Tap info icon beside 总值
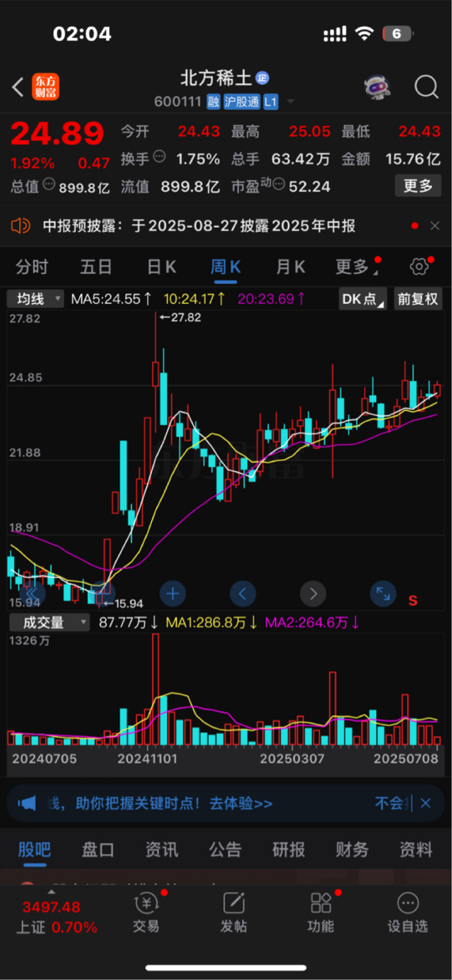This screenshot has width=452, height=980. (x=49, y=184)
